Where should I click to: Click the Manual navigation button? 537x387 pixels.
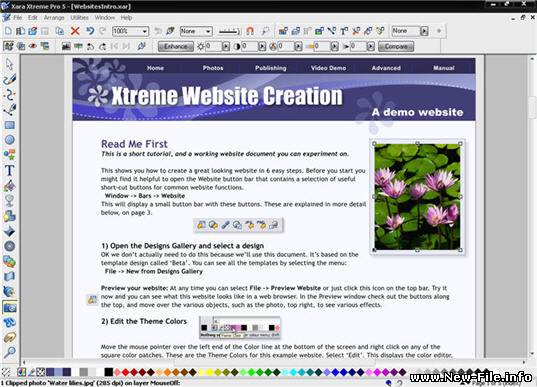coord(444,68)
